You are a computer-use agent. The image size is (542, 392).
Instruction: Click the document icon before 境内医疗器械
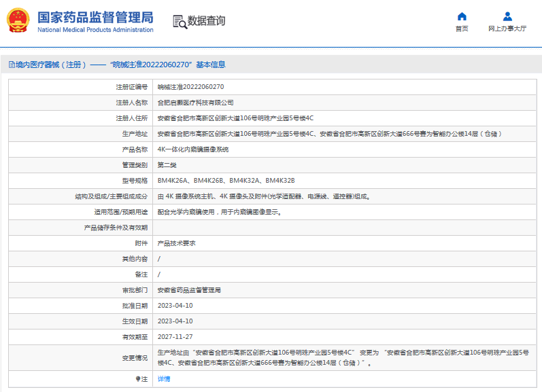click(x=11, y=65)
